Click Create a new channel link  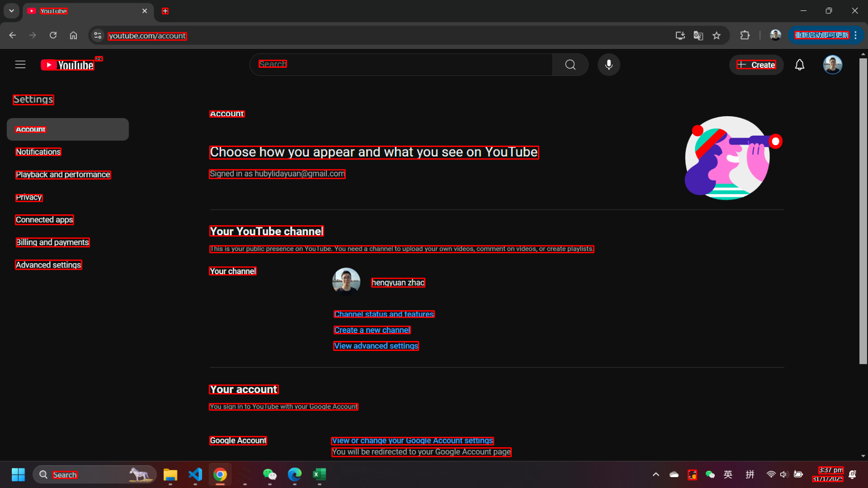[372, 330]
